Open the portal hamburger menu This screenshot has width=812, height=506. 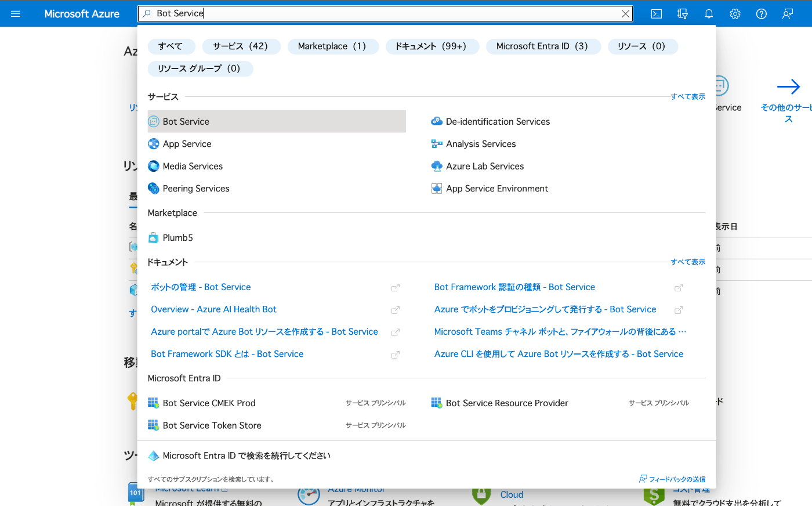(x=16, y=13)
